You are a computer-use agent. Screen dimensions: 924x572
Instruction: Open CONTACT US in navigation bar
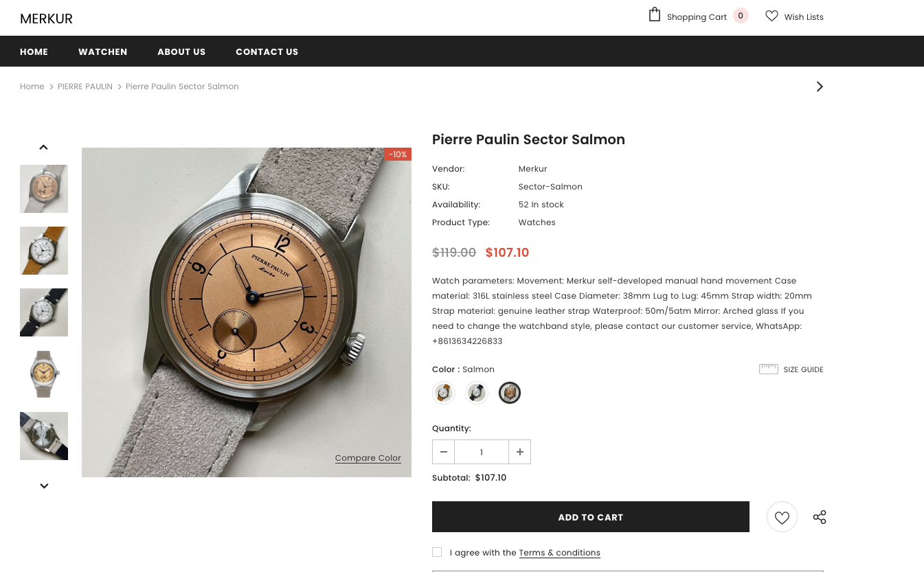pos(267,52)
